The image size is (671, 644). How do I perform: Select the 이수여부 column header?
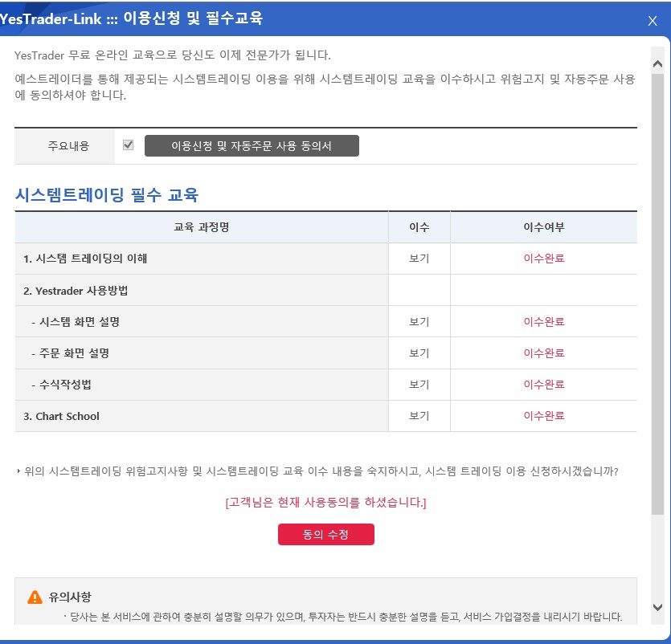tap(544, 227)
